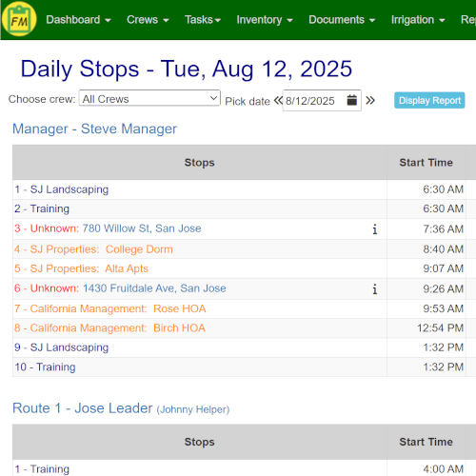Select the 7:36 AM start time cell
This screenshot has height=476, width=476.
[426, 229]
